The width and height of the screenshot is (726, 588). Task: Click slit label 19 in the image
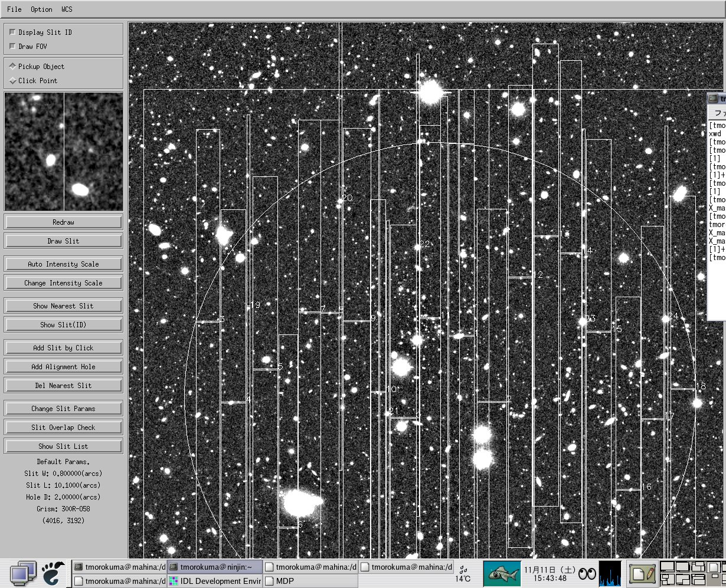click(x=256, y=305)
